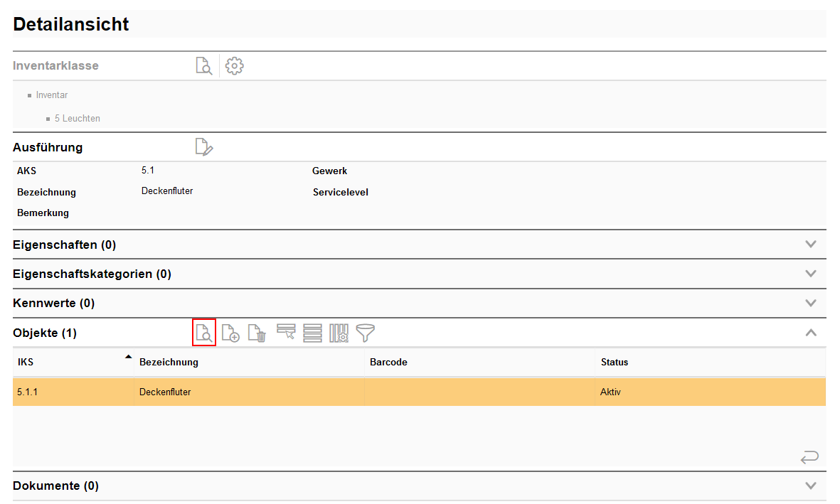Viewport: 840px width, 504px height.
Task: Click the funnel filter icon
Action: (366, 333)
